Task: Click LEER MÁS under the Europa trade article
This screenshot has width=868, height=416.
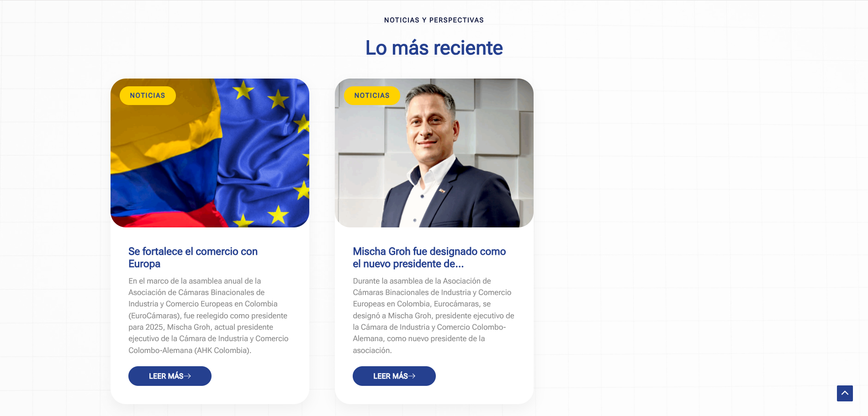Action: point(170,376)
